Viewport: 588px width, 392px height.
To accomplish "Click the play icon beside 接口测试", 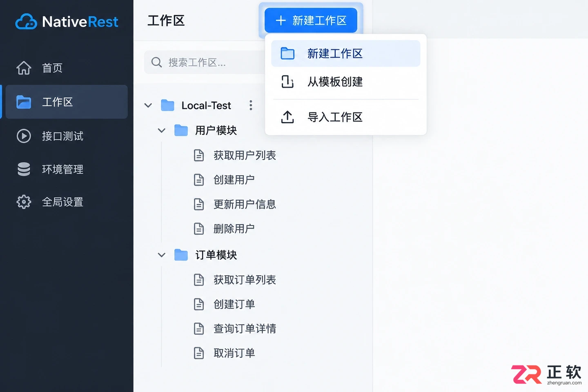I will coord(24,136).
